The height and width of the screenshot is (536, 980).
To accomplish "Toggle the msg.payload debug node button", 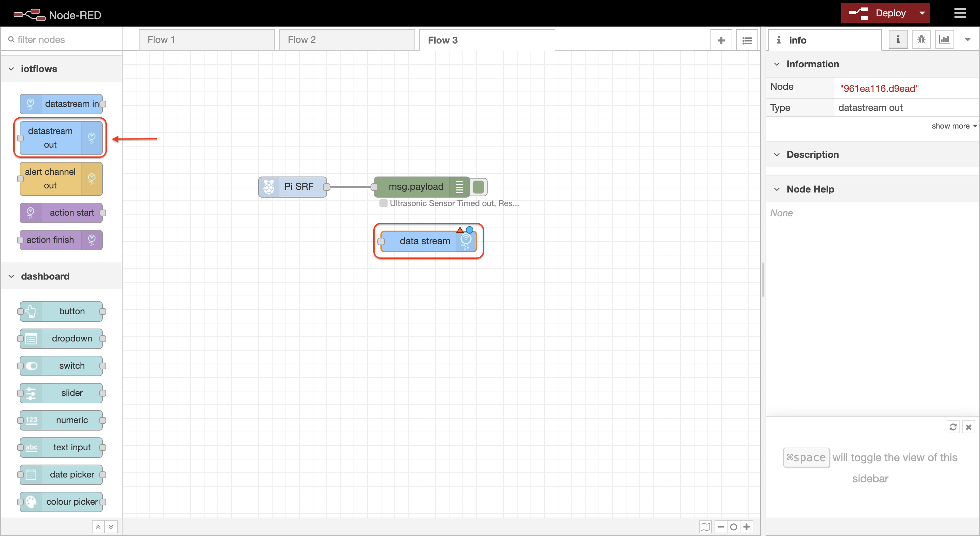I will click(478, 187).
